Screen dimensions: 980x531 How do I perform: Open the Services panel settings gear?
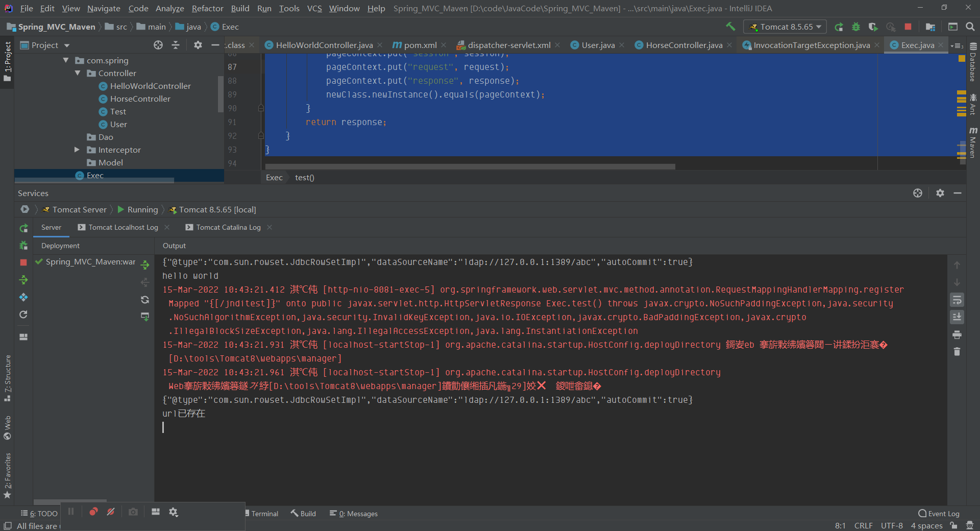pyautogui.click(x=940, y=193)
